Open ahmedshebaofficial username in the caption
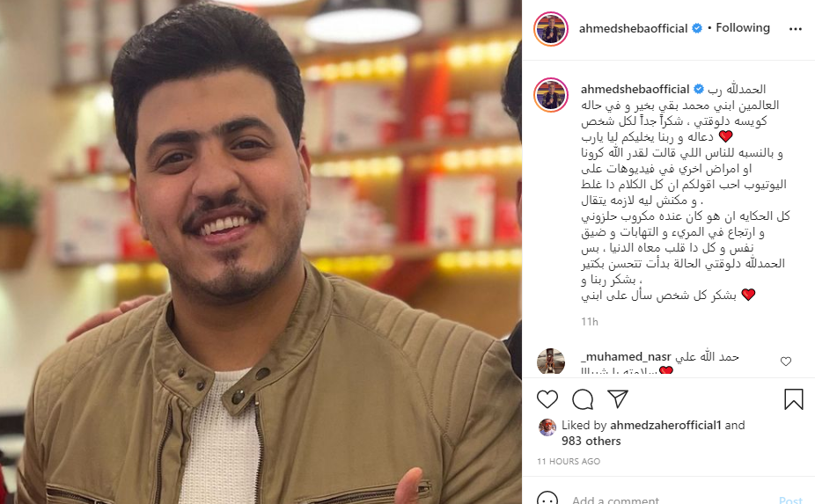This screenshot has height=504, width=815. coord(635,89)
